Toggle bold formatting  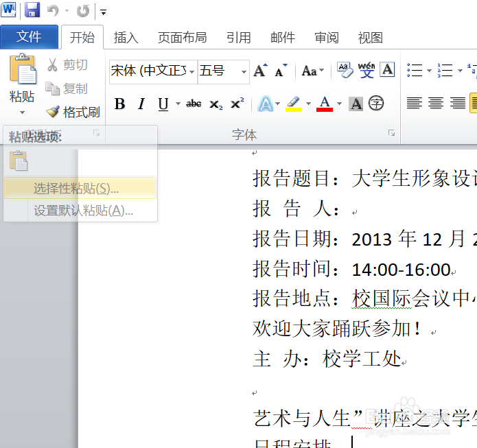pyautogui.click(x=120, y=104)
